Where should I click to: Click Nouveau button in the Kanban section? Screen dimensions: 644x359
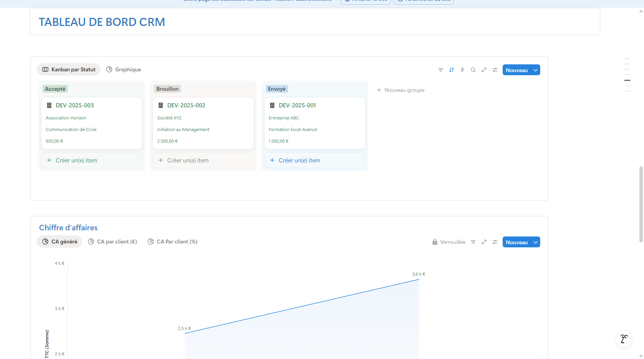tap(516, 70)
